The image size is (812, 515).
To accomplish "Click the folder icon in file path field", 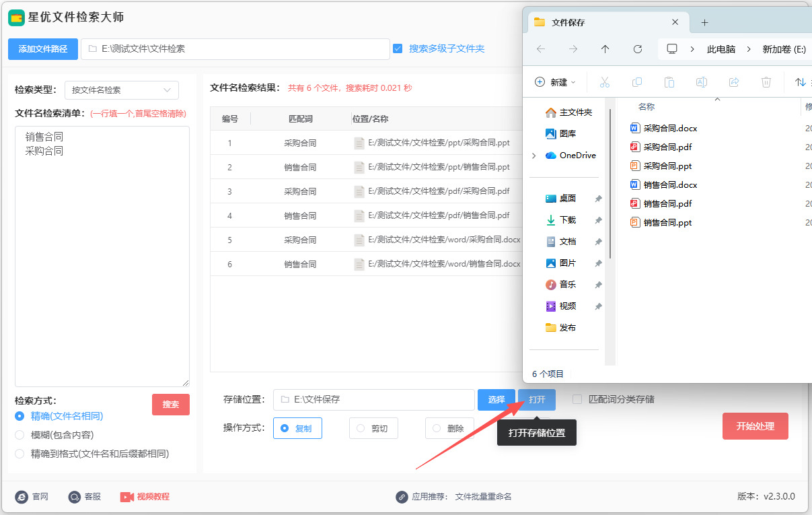I will coord(93,49).
